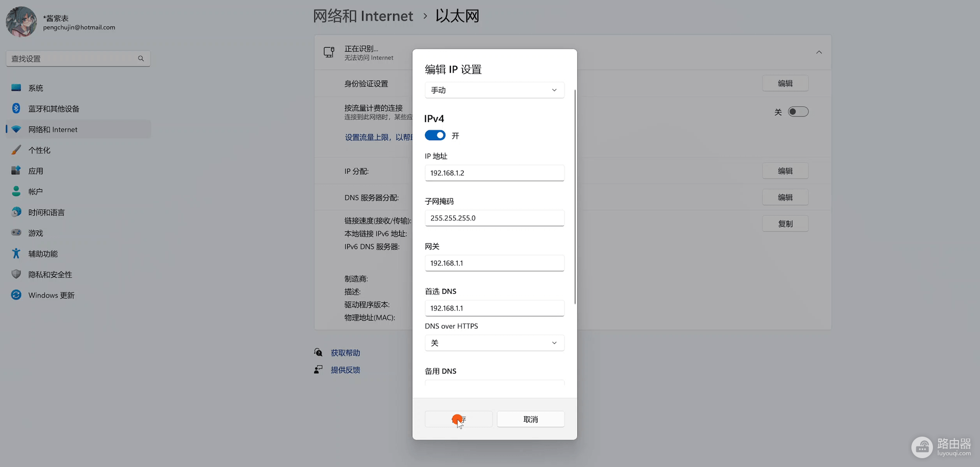Open the DNS over HTTPS dropdown
The height and width of the screenshot is (467, 980).
pos(494,343)
